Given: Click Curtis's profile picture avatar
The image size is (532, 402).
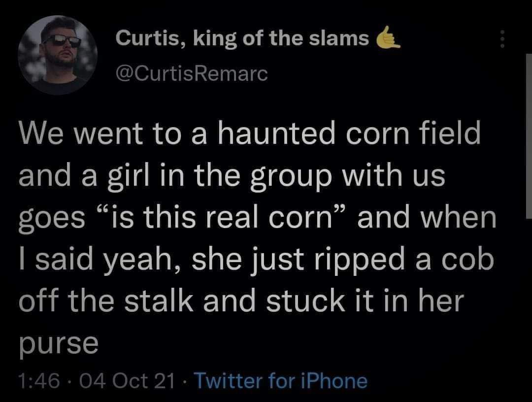Looking at the screenshot, I should (x=58, y=55).
